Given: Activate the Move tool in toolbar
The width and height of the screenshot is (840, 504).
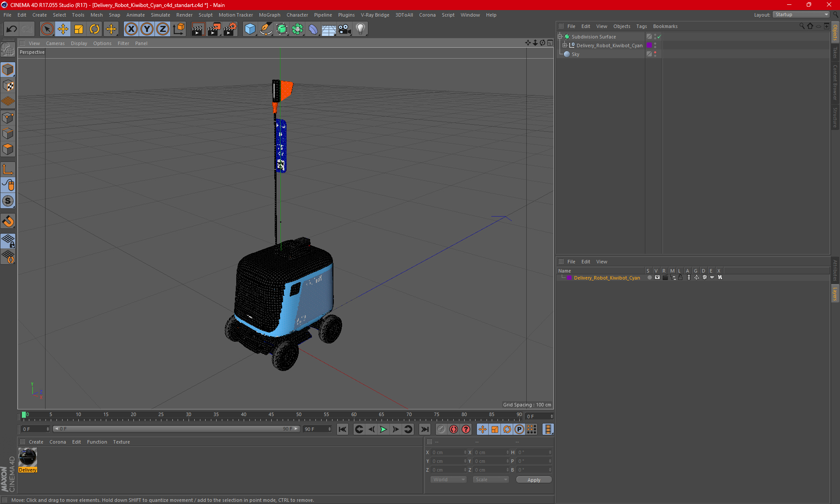Looking at the screenshot, I should 63,29.
